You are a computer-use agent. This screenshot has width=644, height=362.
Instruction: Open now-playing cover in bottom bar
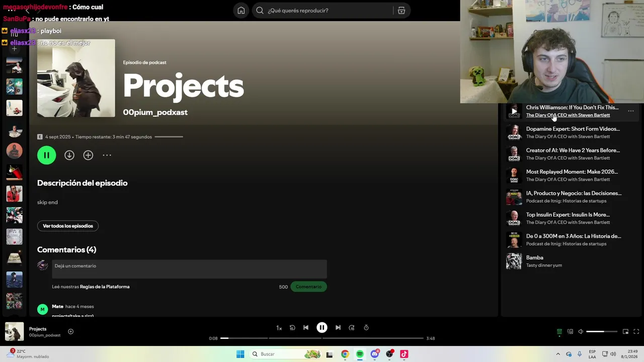point(14,332)
